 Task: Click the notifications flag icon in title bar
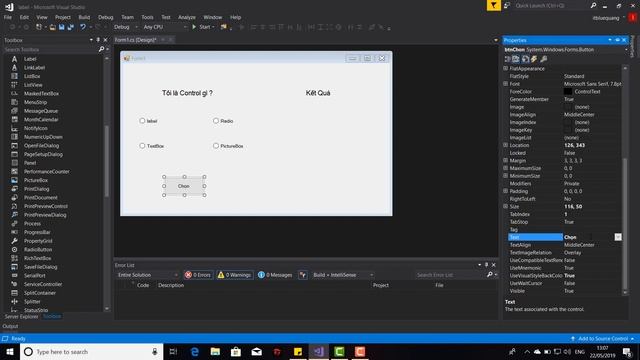493,5
